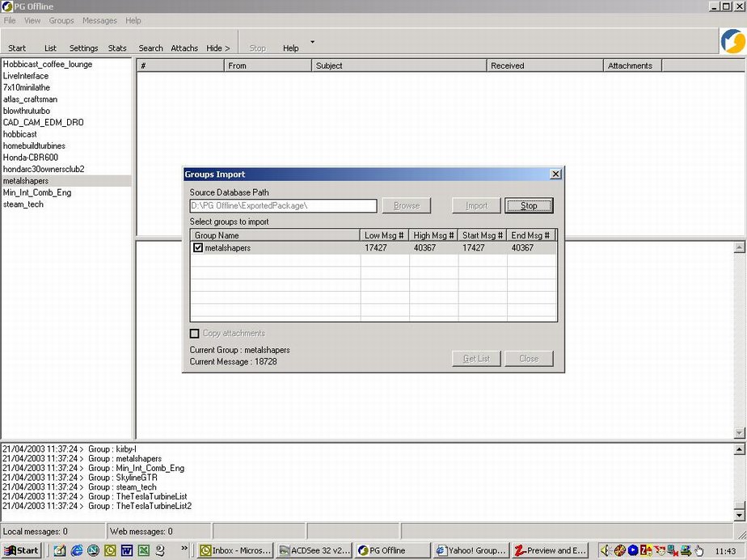Screen dimensions: 747x560
Task: Click the Show Desktop quick launch icon
Action: [x=60, y=550]
